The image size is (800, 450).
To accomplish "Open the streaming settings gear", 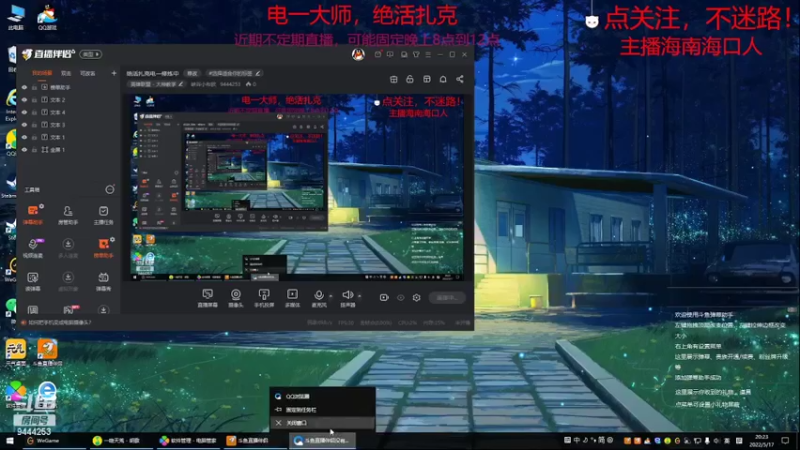I will pos(416,297).
